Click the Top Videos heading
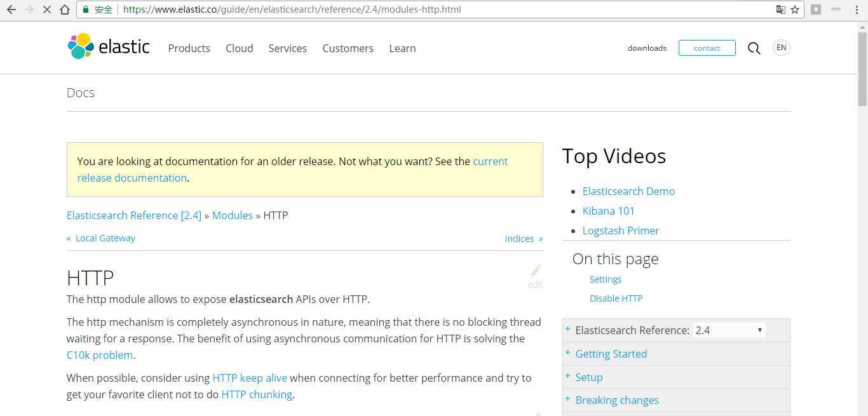The width and height of the screenshot is (868, 416). click(614, 156)
